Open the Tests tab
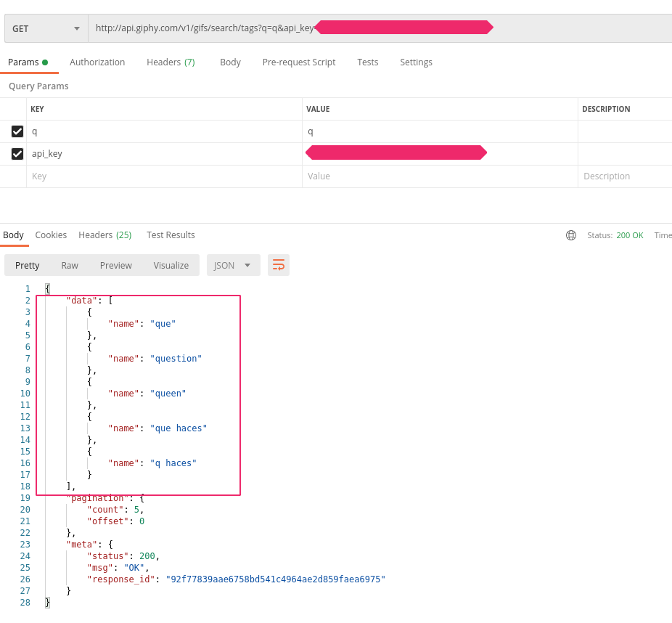Viewport: 672px width, 623px height. pos(368,62)
